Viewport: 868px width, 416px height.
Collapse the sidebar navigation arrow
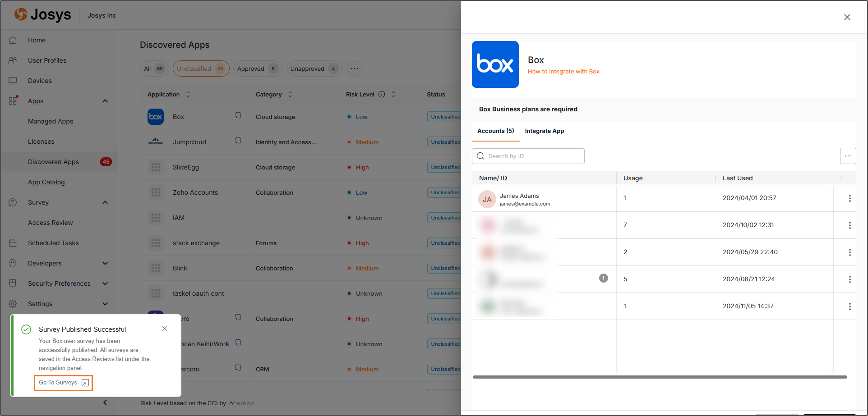(x=105, y=402)
